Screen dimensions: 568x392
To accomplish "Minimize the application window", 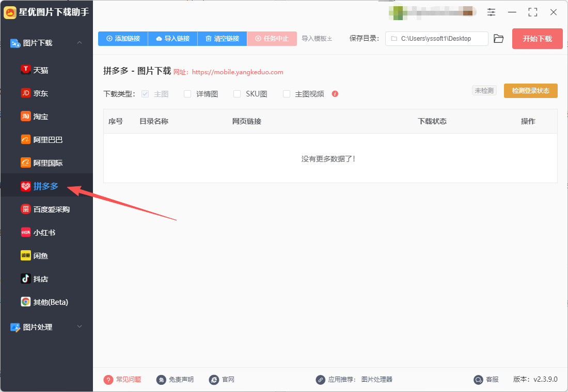I will pos(512,12).
